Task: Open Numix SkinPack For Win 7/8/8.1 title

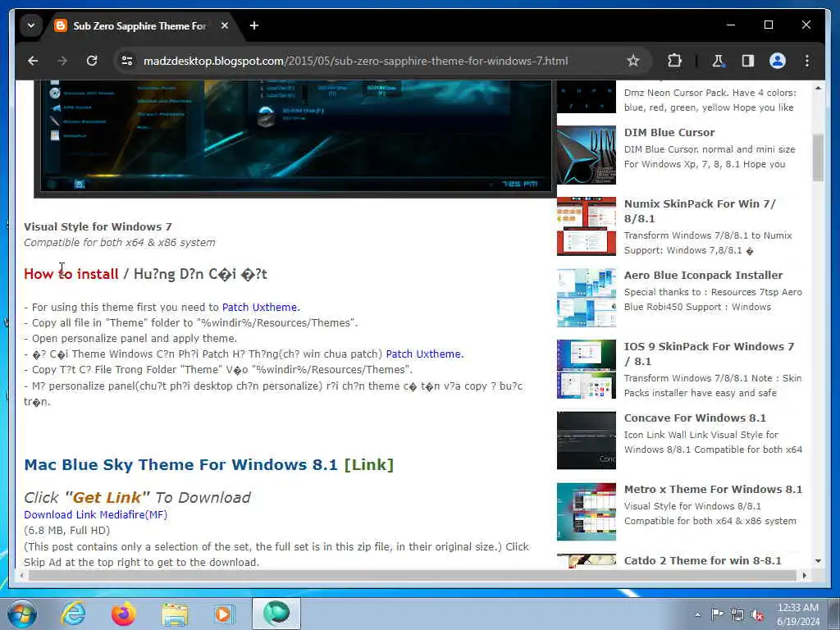Action: click(x=700, y=211)
